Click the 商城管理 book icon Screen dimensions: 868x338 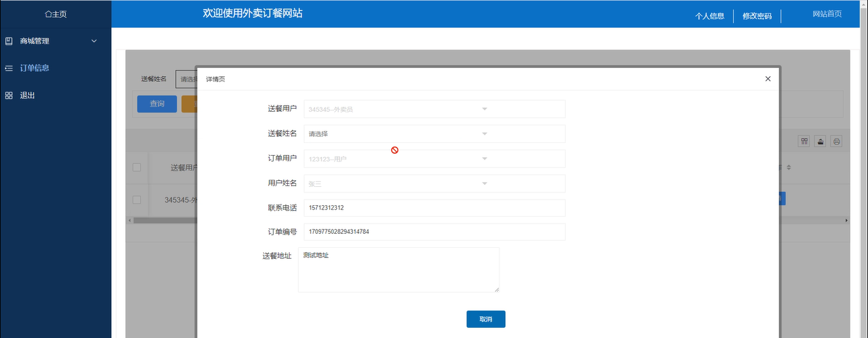click(9, 41)
